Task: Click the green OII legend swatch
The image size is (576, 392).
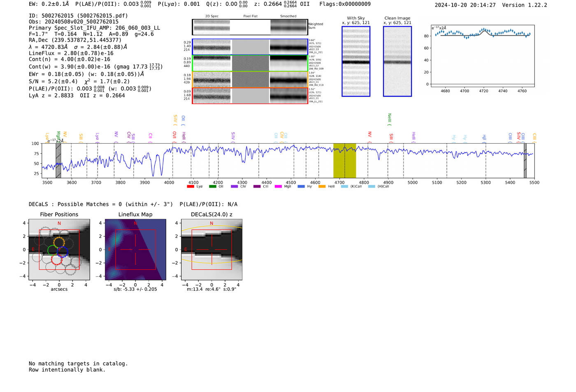Action: tap(212, 186)
